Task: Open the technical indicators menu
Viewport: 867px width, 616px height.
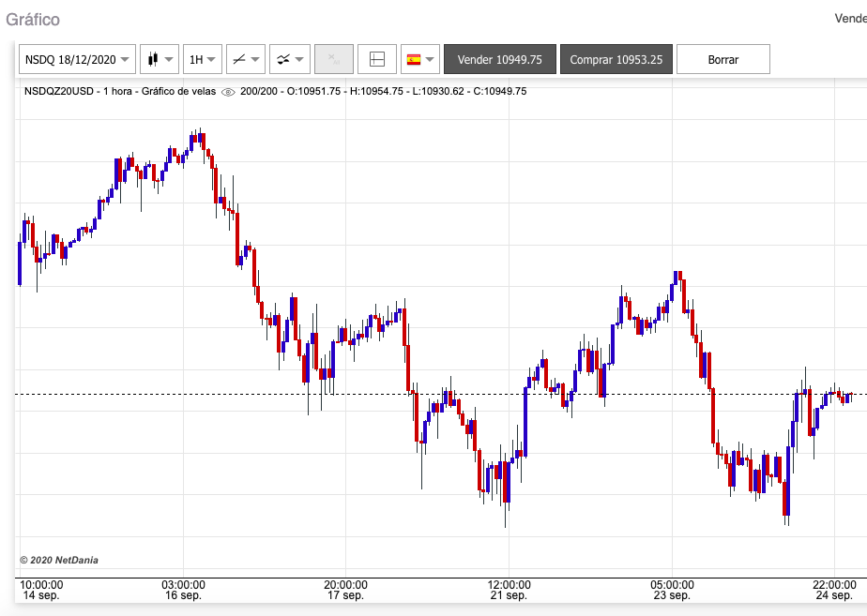Action: tap(288, 59)
